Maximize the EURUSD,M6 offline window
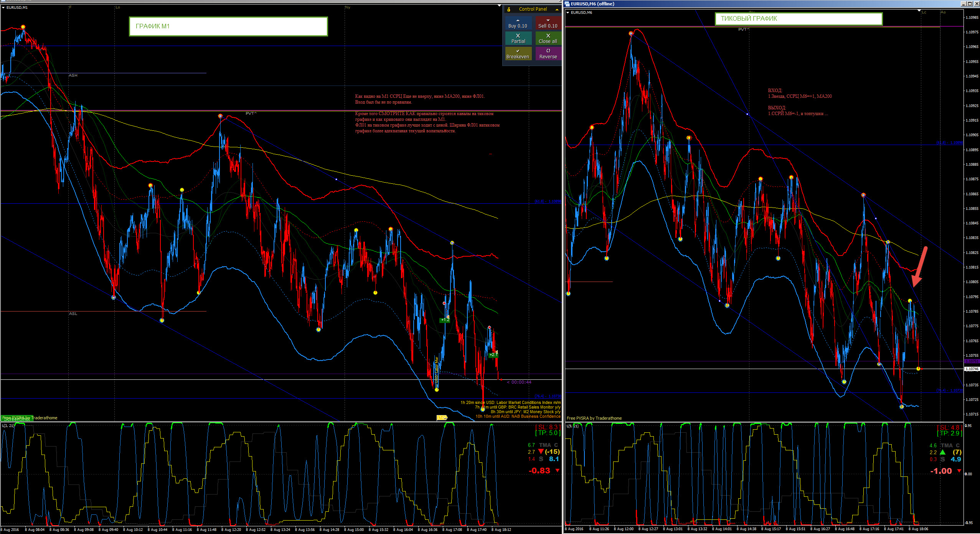 [x=970, y=3]
